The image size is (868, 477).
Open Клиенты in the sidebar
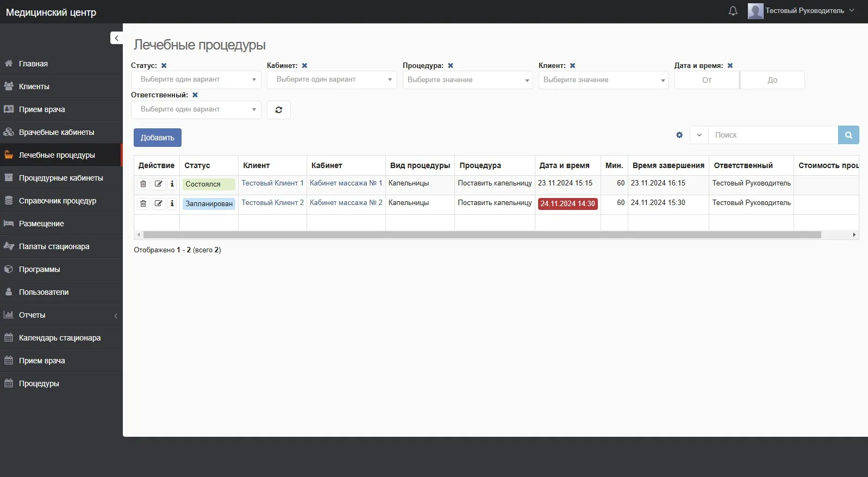point(34,86)
